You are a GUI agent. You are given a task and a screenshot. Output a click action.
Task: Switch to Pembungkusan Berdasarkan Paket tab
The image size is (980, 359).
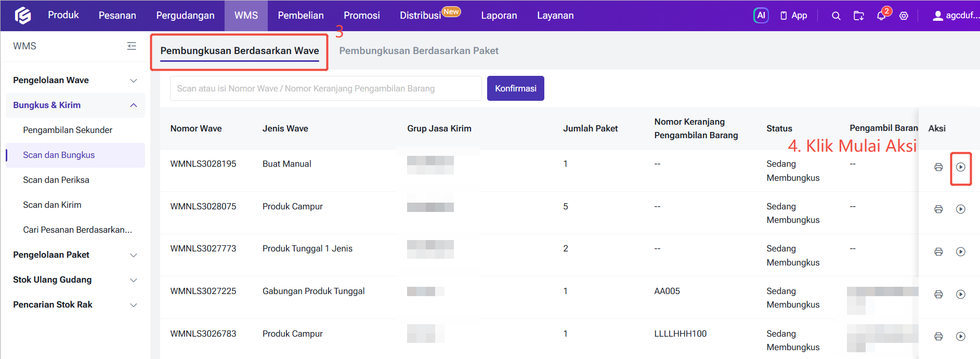pos(419,51)
